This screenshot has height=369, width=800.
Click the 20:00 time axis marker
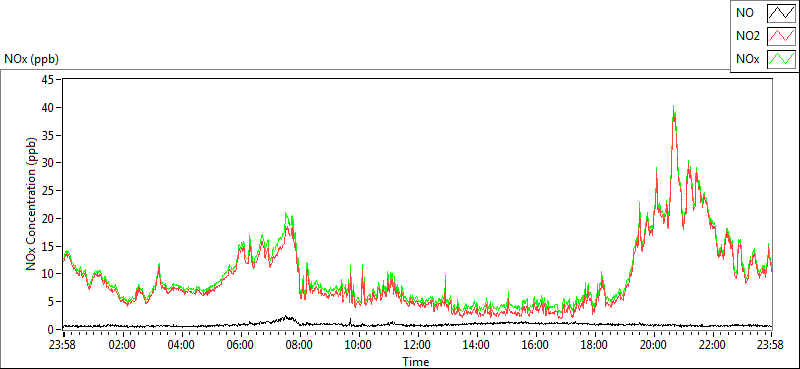coord(653,344)
